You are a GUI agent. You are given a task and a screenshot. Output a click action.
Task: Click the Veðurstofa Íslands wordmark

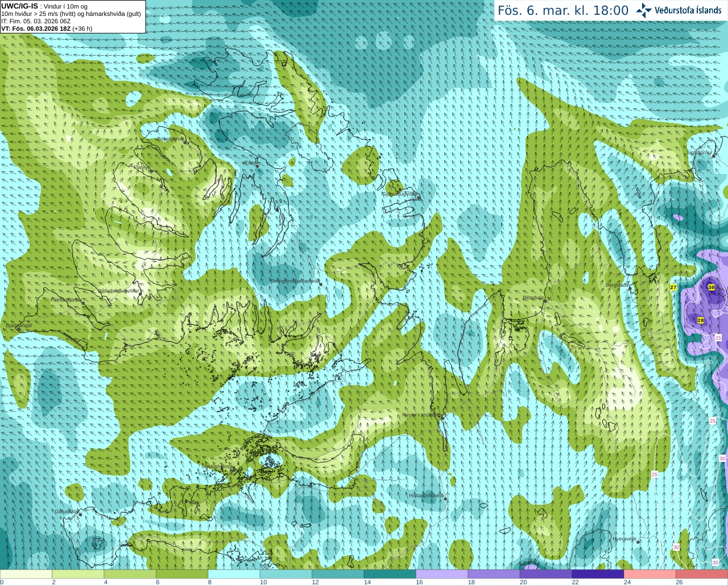click(688, 10)
